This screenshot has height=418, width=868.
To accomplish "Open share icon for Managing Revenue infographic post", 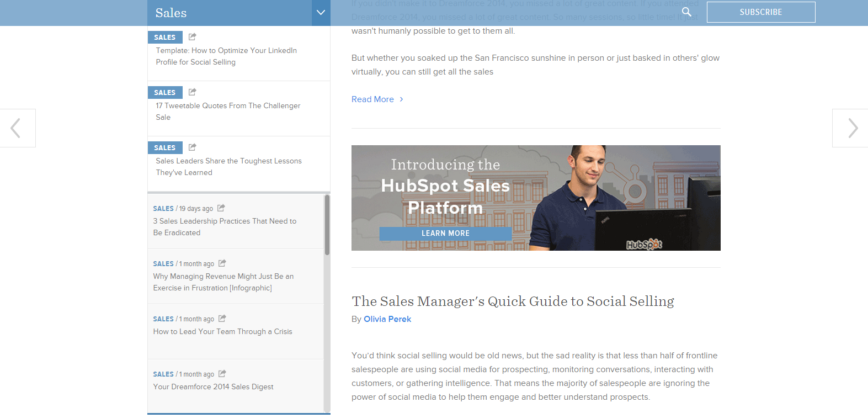I will click(222, 263).
